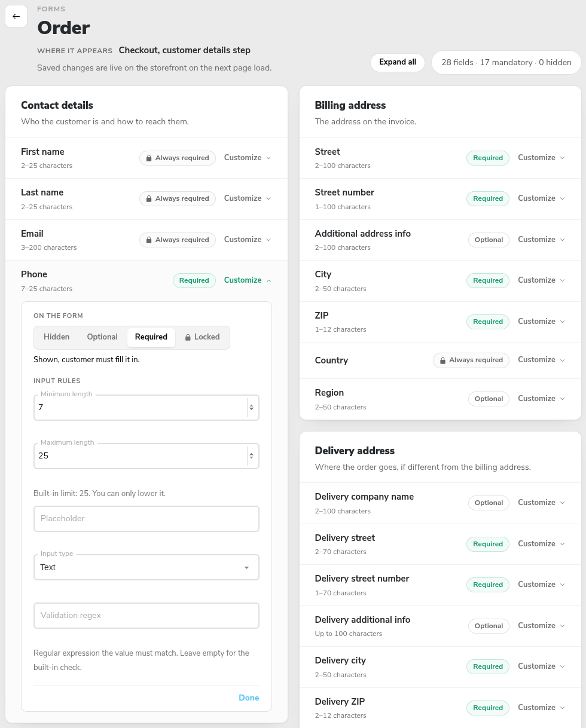Open Customize for Country
Image resolution: width=586 pixels, height=728 pixels.
click(541, 360)
